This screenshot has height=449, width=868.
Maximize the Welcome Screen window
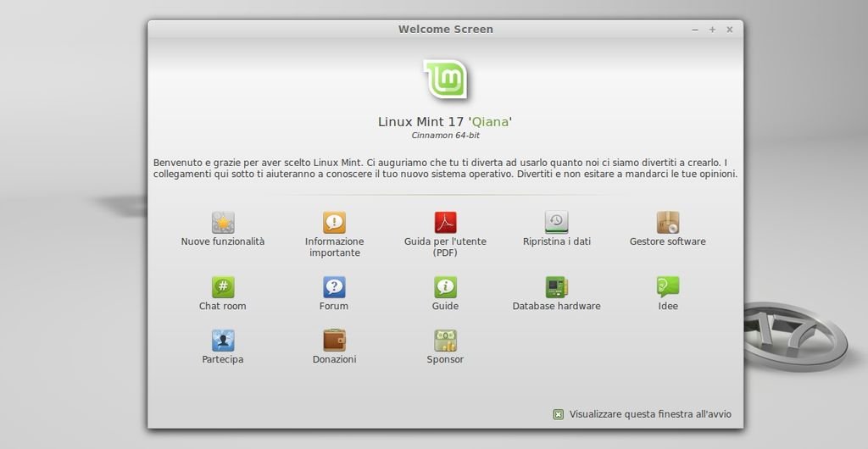pyautogui.click(x=712, y=30)
